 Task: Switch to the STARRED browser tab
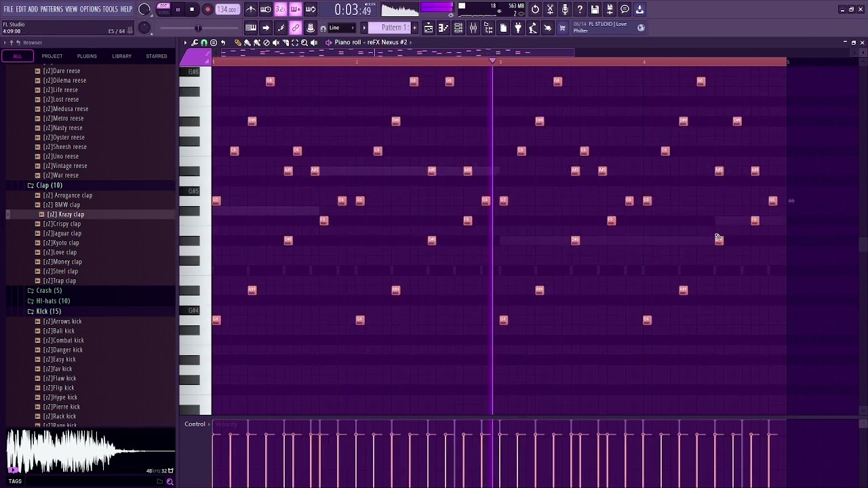pyautogui.click(x=157, y=56)
